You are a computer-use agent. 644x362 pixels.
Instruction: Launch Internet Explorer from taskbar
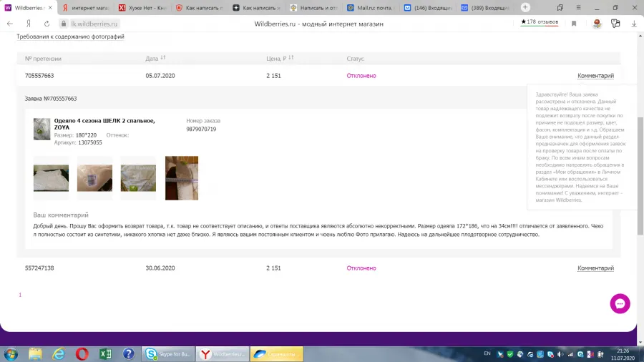click(59, 354)
